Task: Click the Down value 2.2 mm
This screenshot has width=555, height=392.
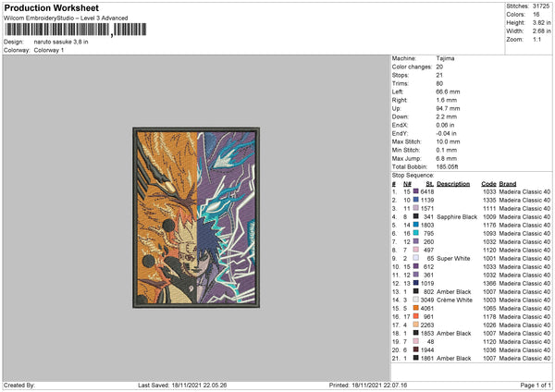Action: tap(447, 116)
